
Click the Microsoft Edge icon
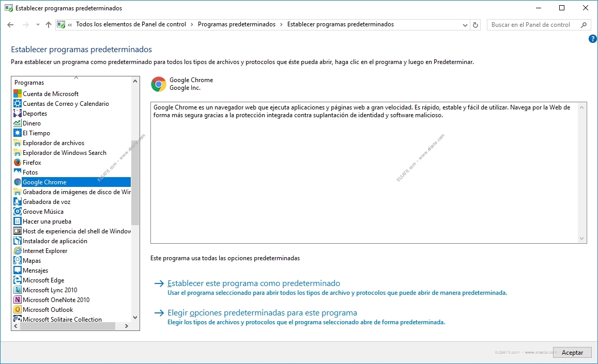click(x=18, y=280)
